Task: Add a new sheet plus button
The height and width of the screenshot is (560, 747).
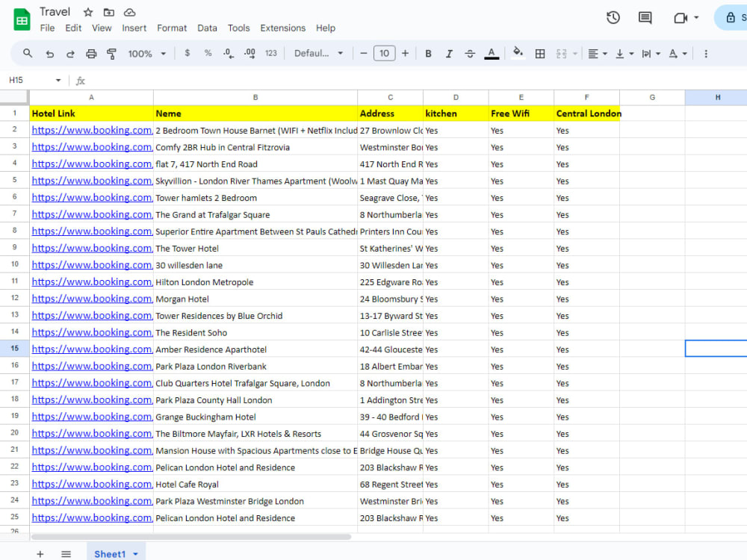Action: (40, 554)
